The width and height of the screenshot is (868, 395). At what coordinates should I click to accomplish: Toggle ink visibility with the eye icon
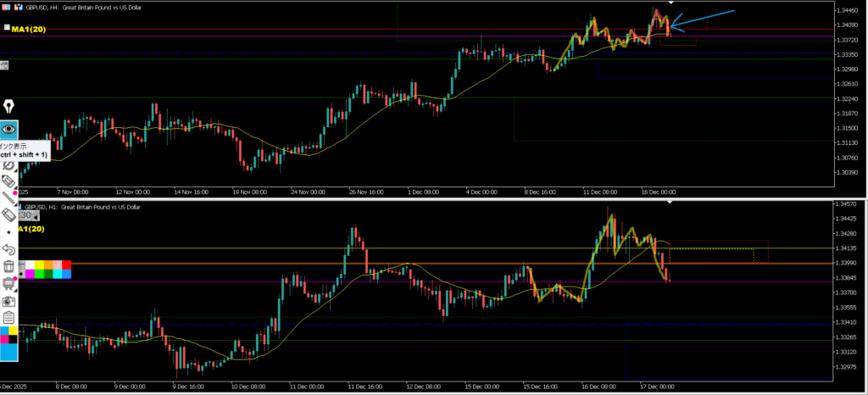pyautogui.click(x=9, y=129)
